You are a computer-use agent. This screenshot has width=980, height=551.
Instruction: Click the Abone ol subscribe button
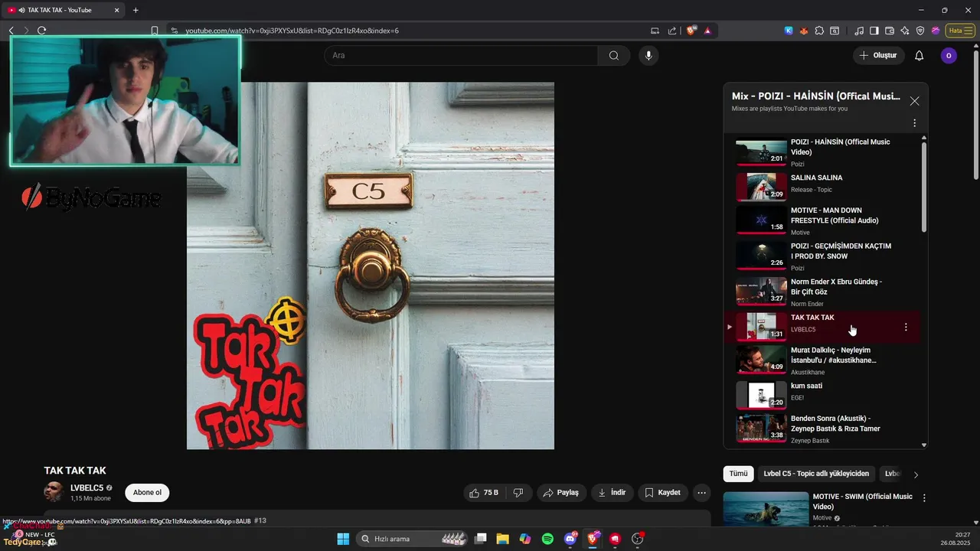pyautogui.click(x=147, y=493)
